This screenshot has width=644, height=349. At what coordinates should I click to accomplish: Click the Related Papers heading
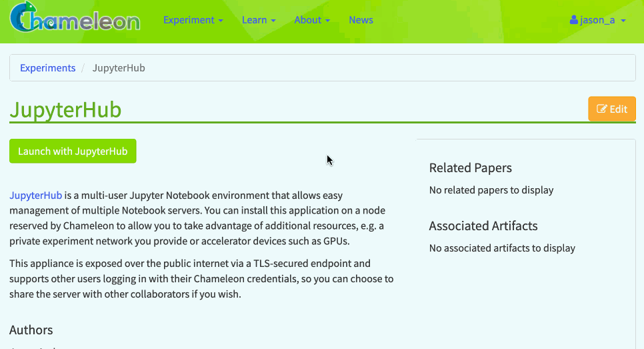470,167
